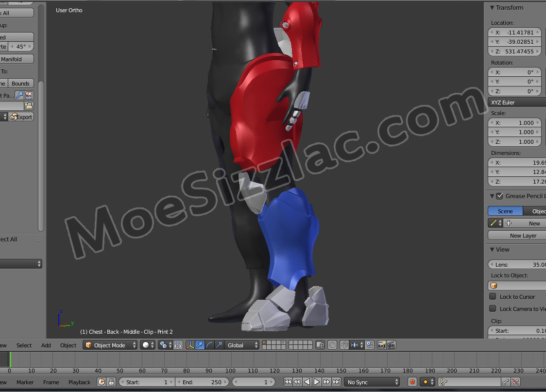Select the translate manipulator arrow icon
This screenshot has width=546, height=392.
click(200, 345)
